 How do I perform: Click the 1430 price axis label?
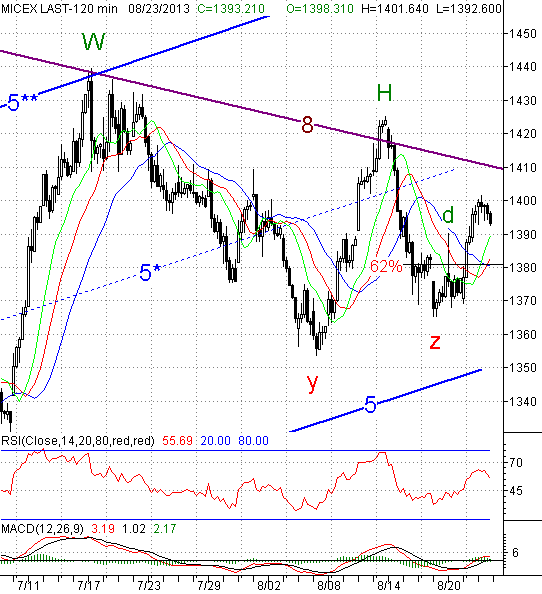[x=523, y=101]
